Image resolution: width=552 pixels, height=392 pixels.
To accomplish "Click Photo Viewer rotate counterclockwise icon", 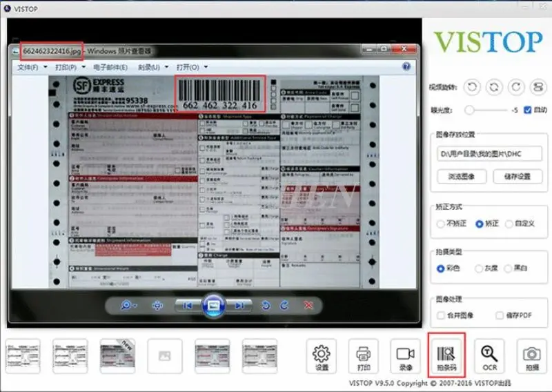I will tap(266, 305).
